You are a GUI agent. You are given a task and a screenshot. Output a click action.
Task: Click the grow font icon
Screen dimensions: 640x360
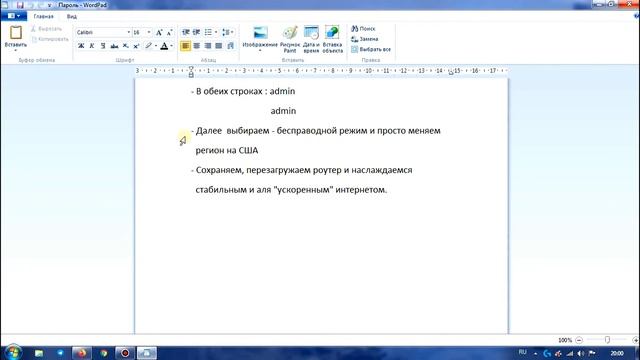159,32
